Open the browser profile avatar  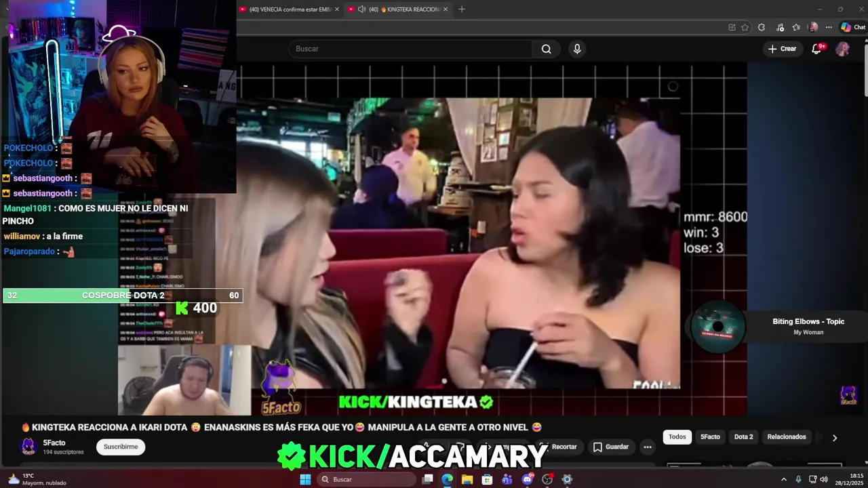(x=813, y=27)
